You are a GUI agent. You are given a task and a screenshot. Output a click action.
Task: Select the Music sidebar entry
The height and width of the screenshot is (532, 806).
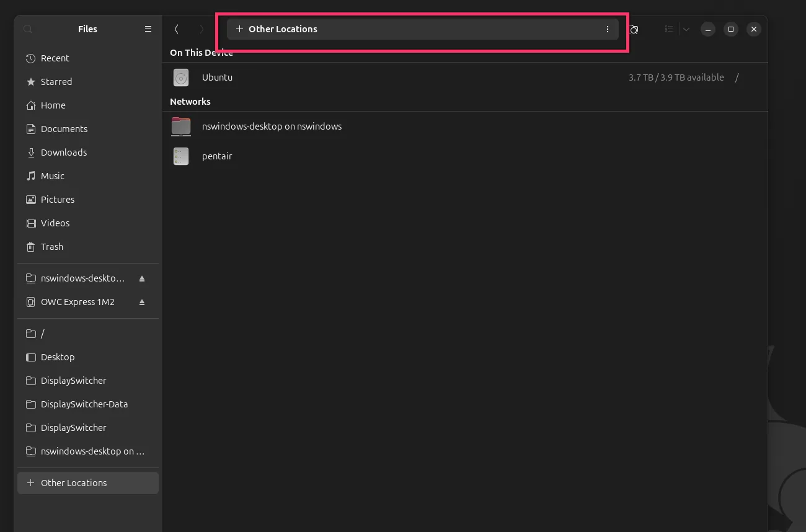click(88, 176)
